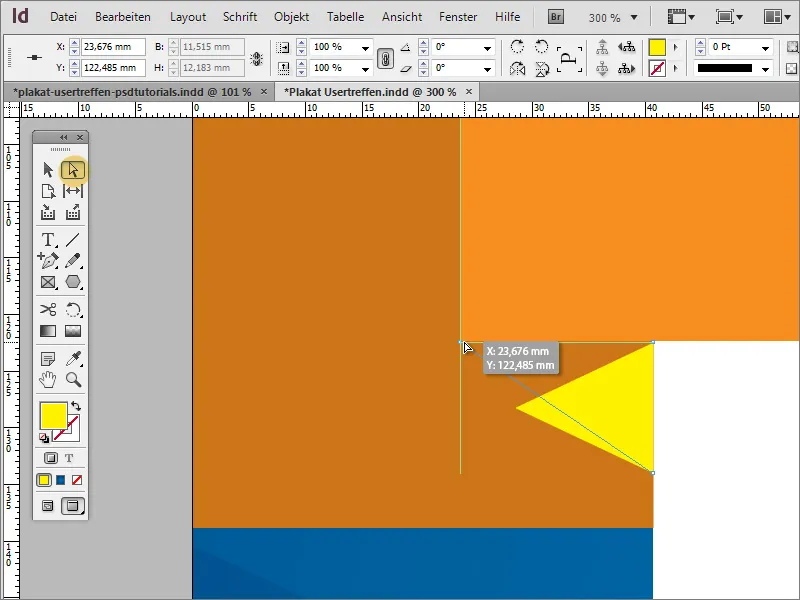Viewport: 800px width, 600px height.
Task: Open the stroke weight dropdown
Action: click(x=766, y=47)
